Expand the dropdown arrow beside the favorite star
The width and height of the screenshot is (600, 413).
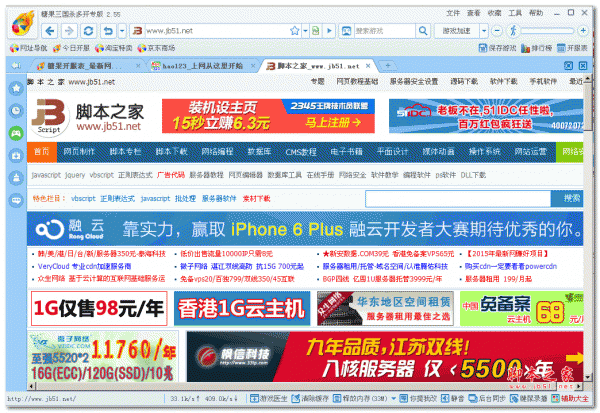[305, 31]
